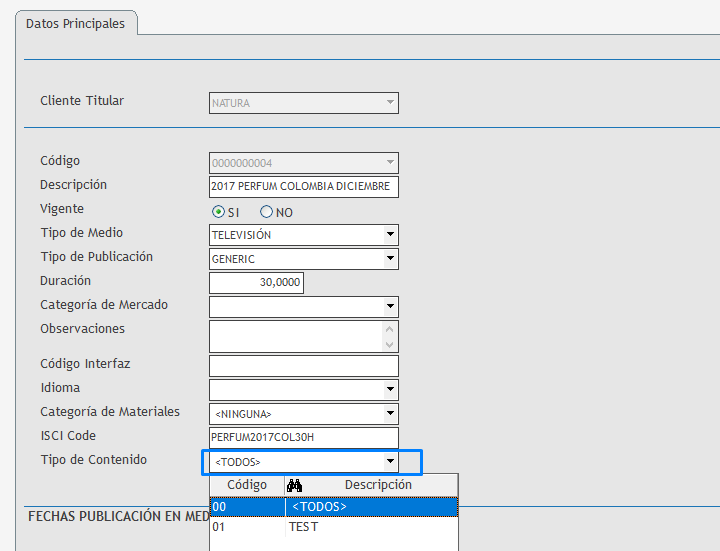Sort by the Descripción column header
The image size is (720, 551).
378,485
